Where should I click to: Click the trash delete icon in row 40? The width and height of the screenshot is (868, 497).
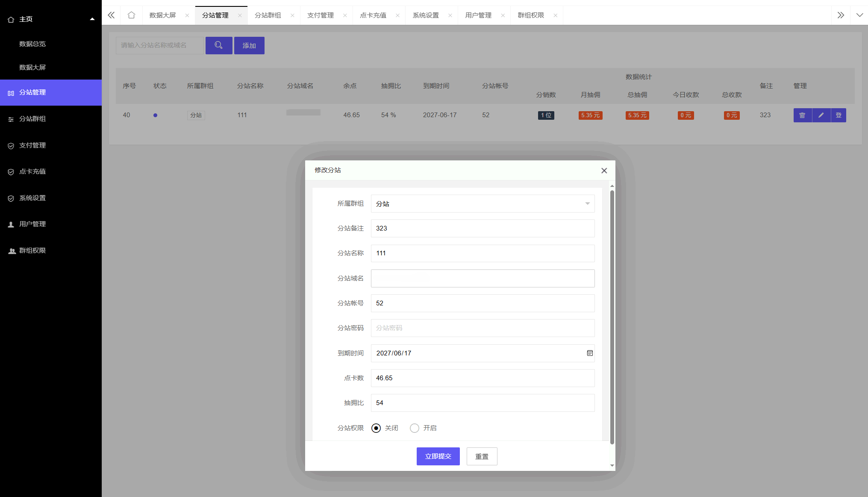click(x=802, y=115)
